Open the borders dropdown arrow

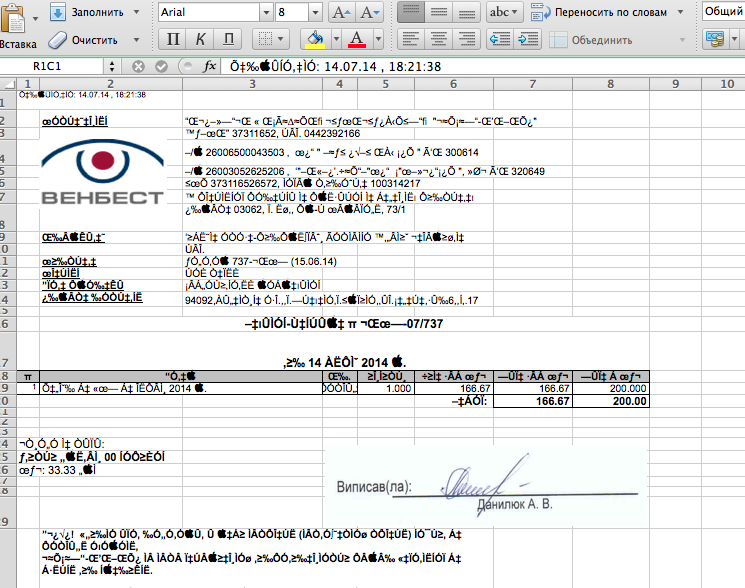(281, 39)
